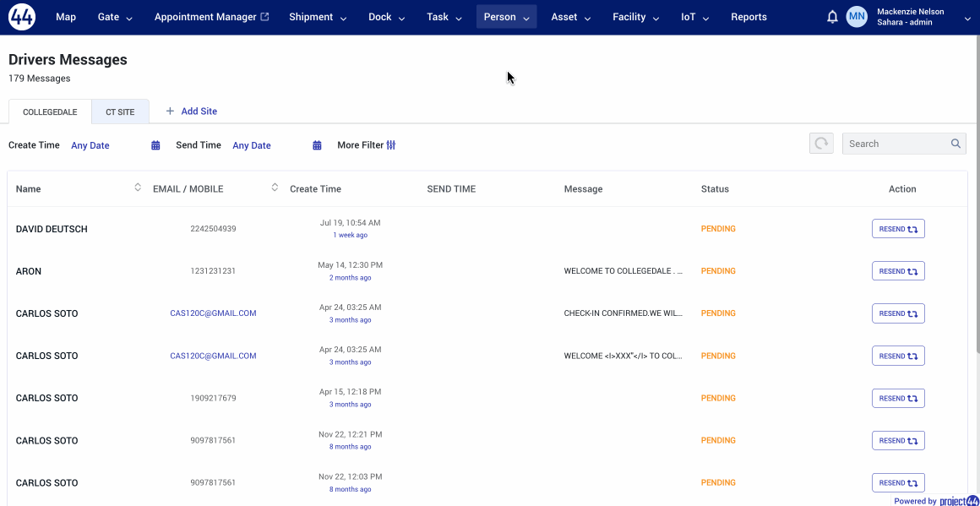Click mobile number 1231231231
980x506 pixels.
pos(213,271)
